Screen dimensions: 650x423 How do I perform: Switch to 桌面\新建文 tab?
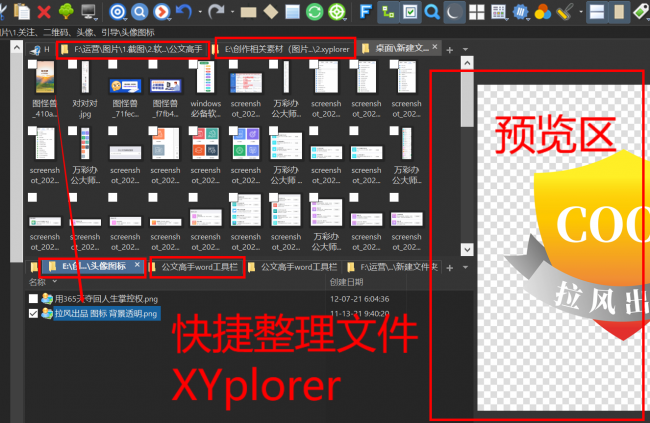pyautogui.click(x=396, y=49)
